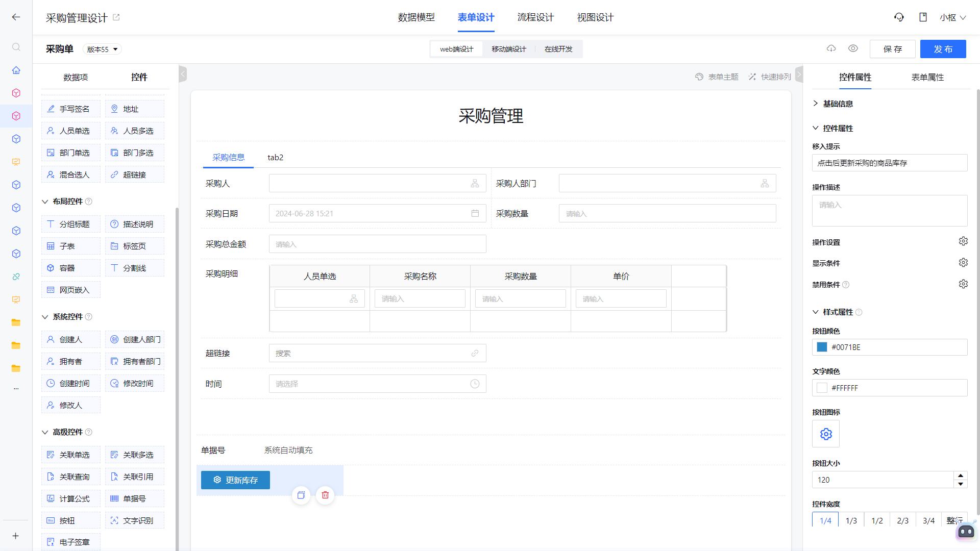The image size is (980, 551).
Task: Select the 部门单选 control
Action: 70,153
